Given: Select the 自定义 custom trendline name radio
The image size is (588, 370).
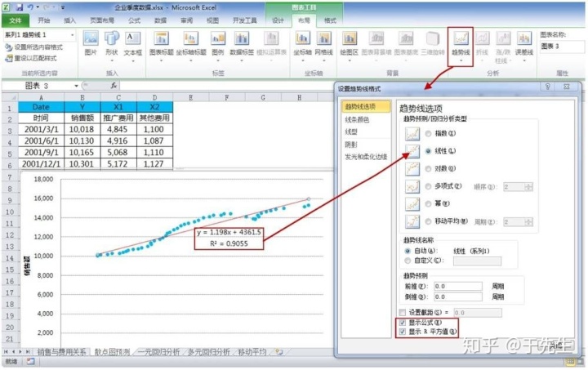Looking at the screenshot, I should point(408,261).
